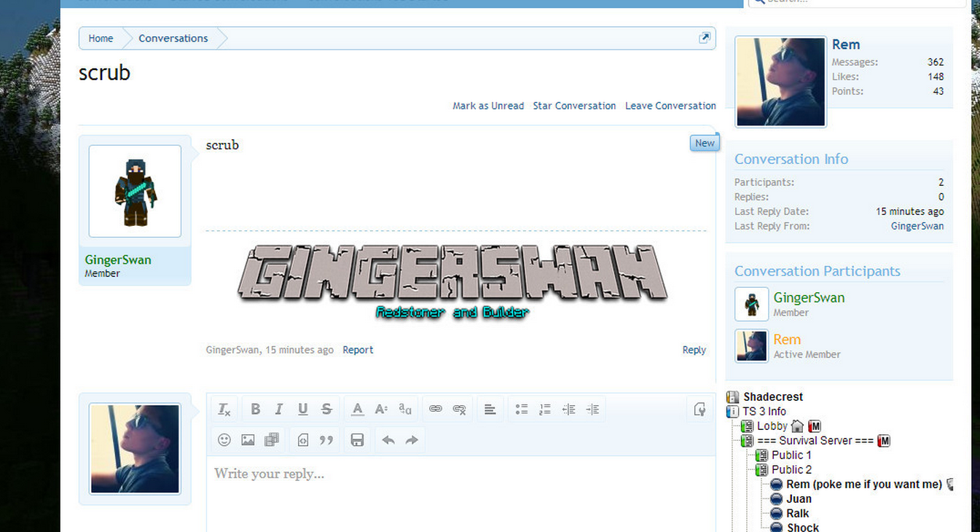980x532 pixels.
Task: Click the unlink icon
Action: [459, 410]
